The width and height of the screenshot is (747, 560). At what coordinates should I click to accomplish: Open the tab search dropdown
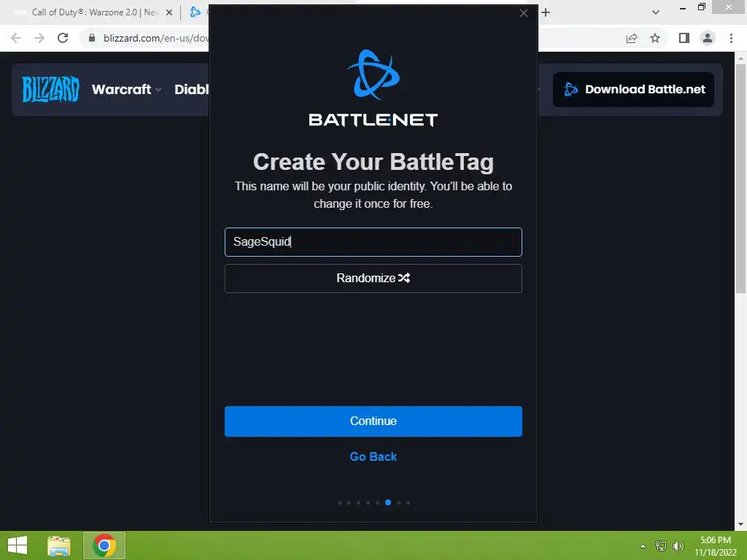click(656, 12)
